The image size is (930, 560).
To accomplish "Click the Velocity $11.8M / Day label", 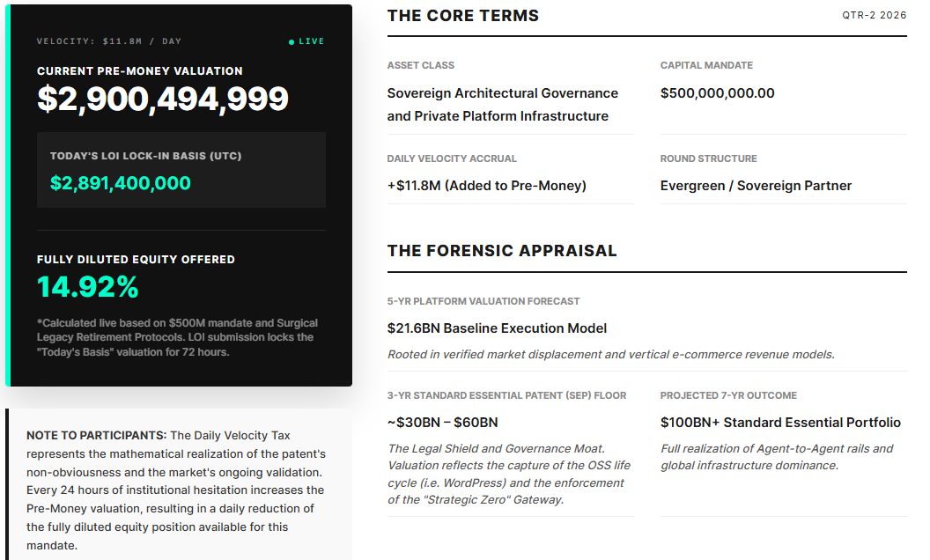I will coord(109,41).
